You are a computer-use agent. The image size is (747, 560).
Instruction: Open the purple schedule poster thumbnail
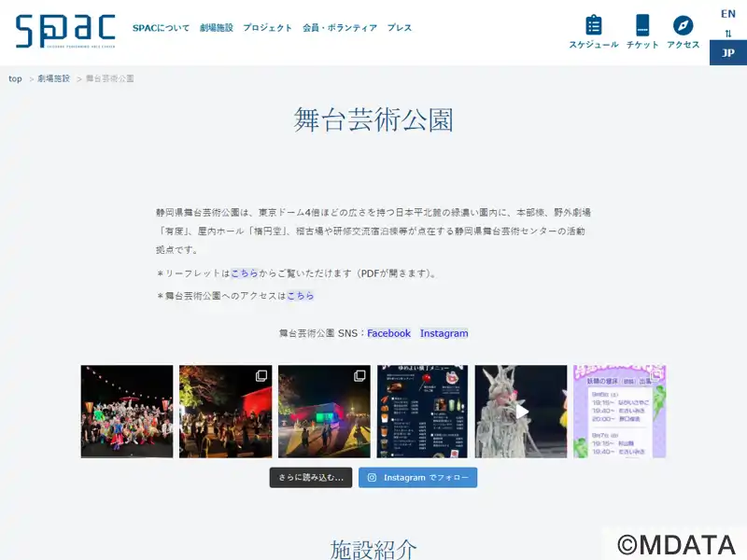click(619, 412)
